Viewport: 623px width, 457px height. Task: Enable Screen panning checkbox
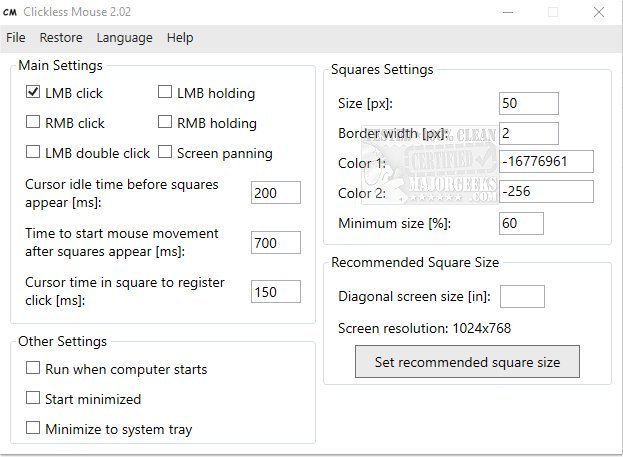pyautogui.click(x=166, y=153)
